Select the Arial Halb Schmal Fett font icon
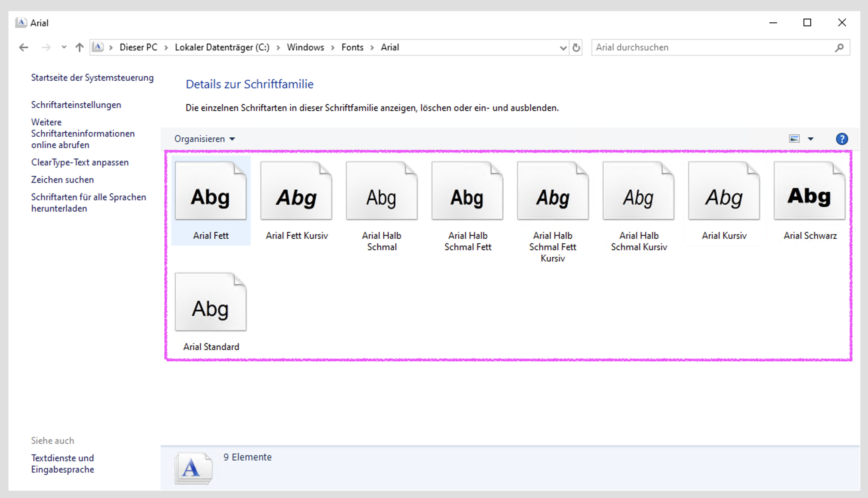Screen dimensions: 868x498 [x=467, y=191]
